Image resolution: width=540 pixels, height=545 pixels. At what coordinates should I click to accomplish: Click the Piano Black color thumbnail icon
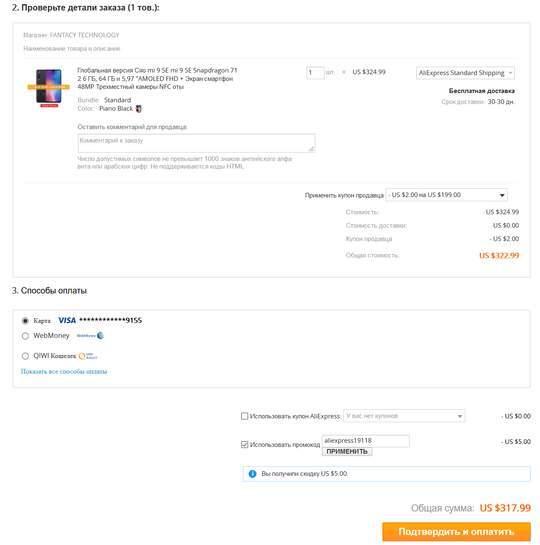point(138,108)
